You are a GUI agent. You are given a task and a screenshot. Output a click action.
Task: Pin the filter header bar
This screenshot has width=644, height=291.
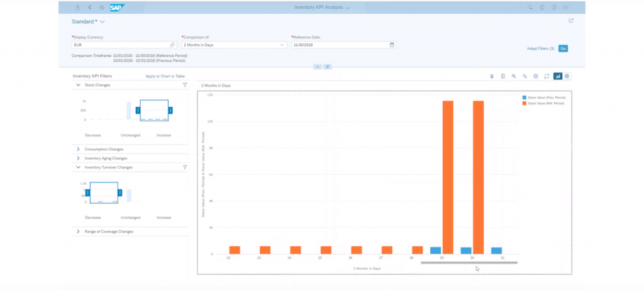coord(327,67)
